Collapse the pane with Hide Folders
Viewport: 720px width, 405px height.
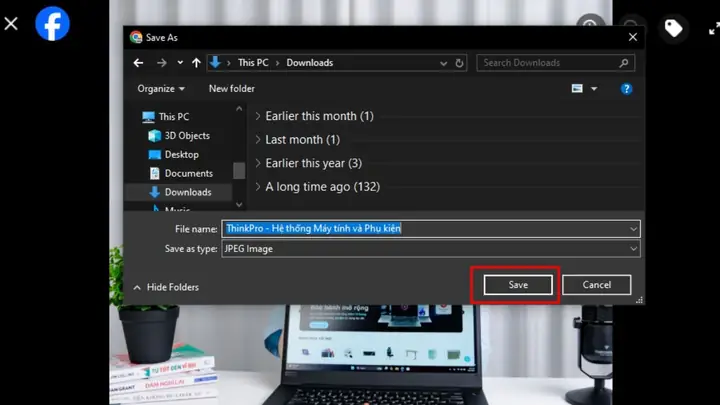(x=166, y=287)
